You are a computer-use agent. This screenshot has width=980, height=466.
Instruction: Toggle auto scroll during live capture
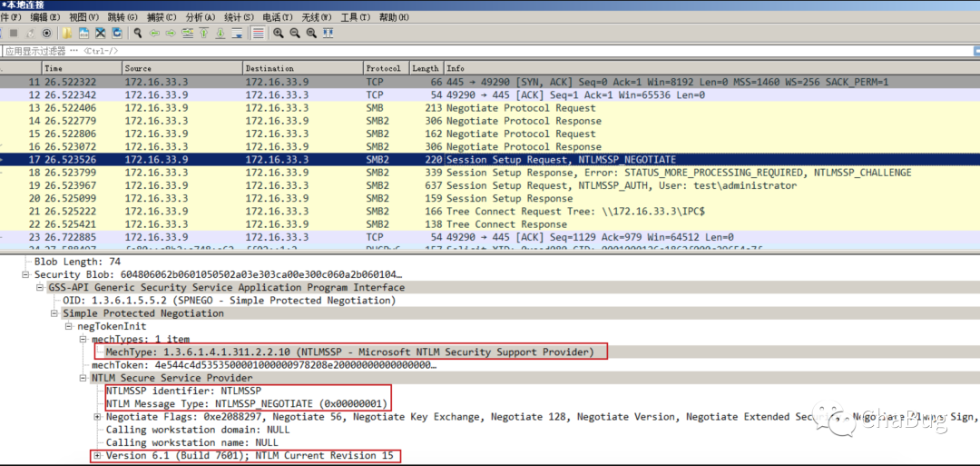click(x=237, y=33)
